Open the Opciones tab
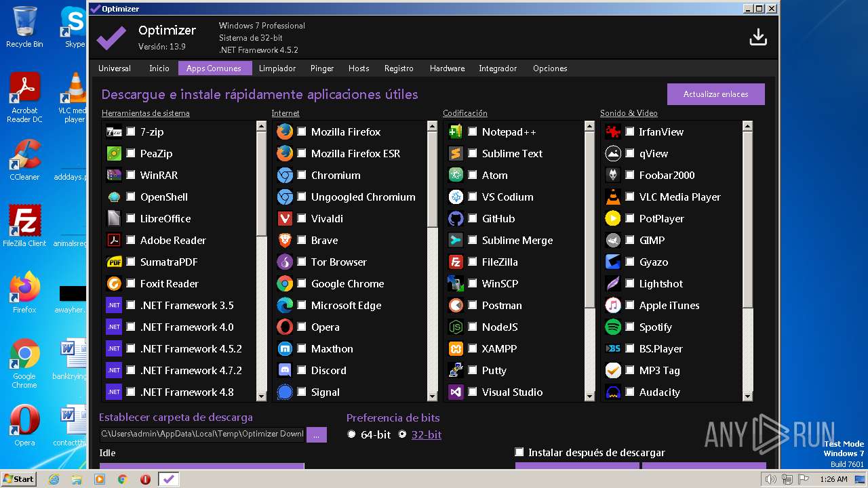 point(550,68)
